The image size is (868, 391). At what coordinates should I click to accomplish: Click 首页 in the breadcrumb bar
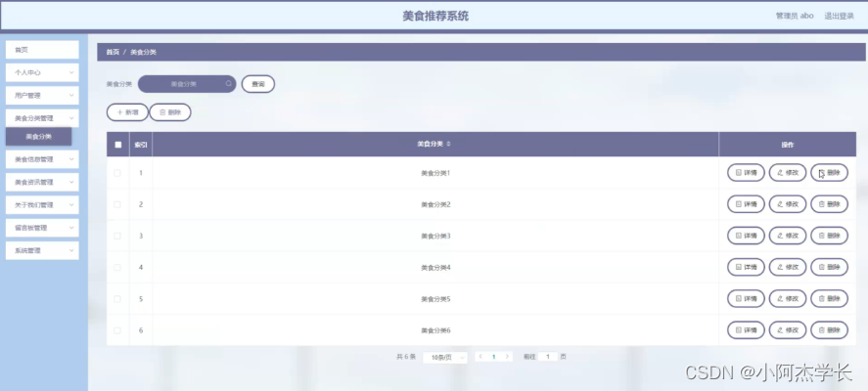(113, 52)
